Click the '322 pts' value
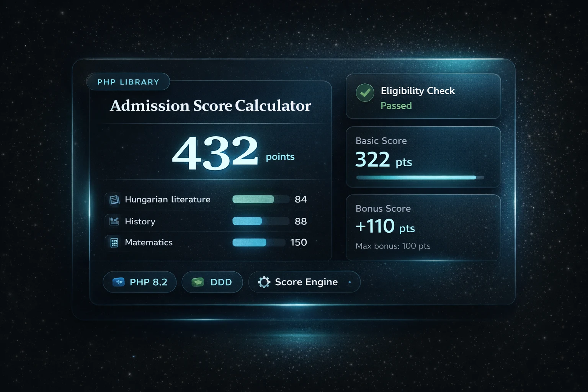588x392 pixels. click(384, 160)
